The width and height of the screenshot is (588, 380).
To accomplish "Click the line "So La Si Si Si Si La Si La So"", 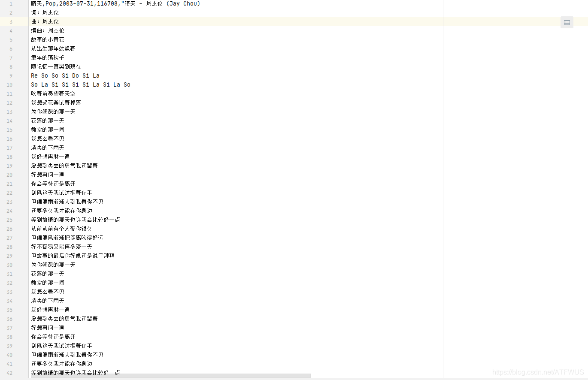I will point(81,84).
